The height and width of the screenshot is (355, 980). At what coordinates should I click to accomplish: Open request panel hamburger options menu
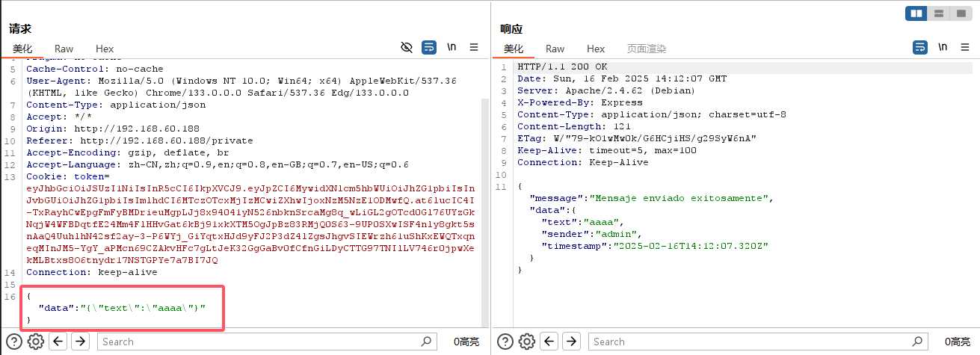point(473,47)
